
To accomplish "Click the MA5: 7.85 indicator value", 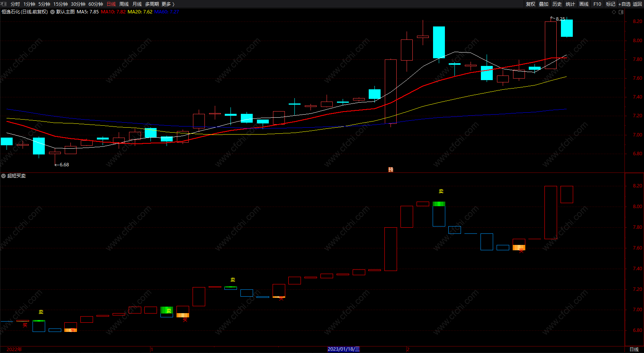I will pos(88,12).
